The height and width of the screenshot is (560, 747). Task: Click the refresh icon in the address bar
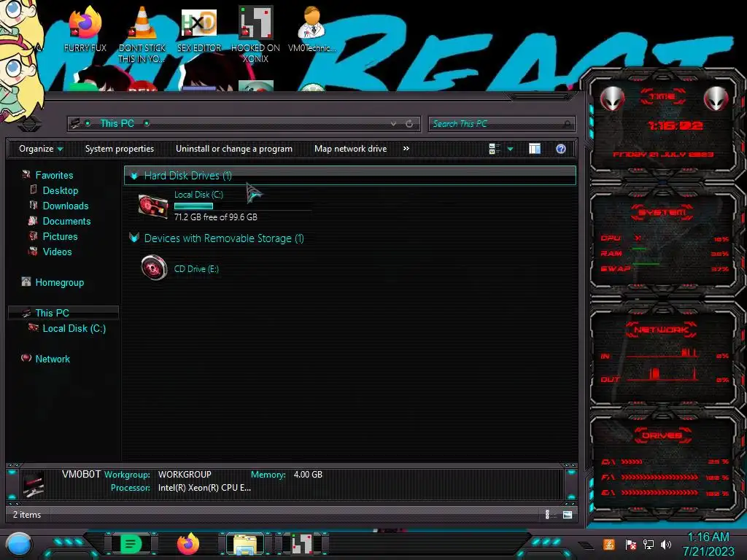(409, 124)
